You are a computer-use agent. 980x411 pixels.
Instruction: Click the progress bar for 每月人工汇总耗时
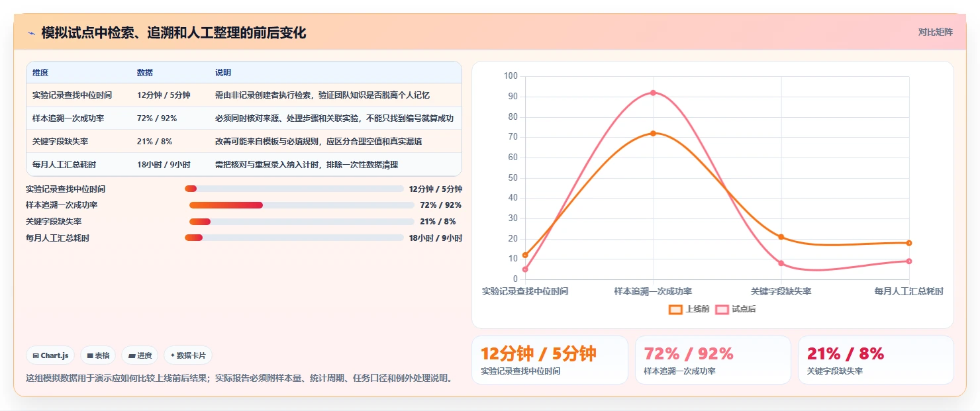[x=294, y=238]
